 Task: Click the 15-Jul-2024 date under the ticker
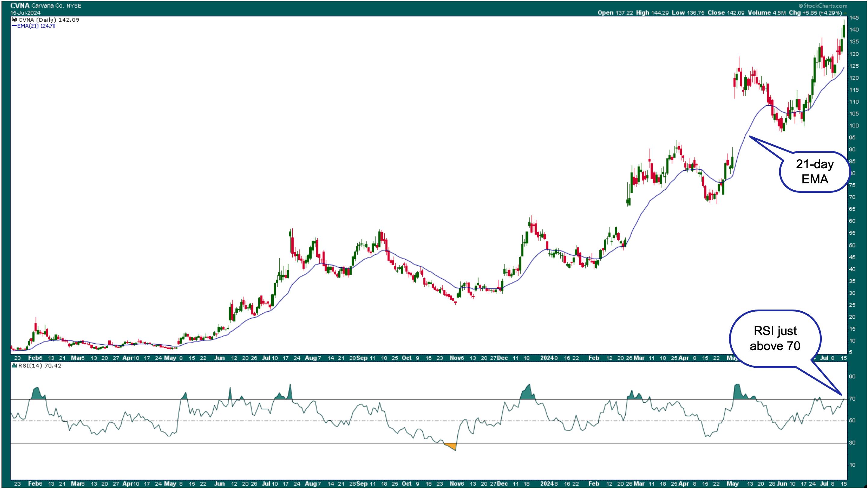coord(25,13)
